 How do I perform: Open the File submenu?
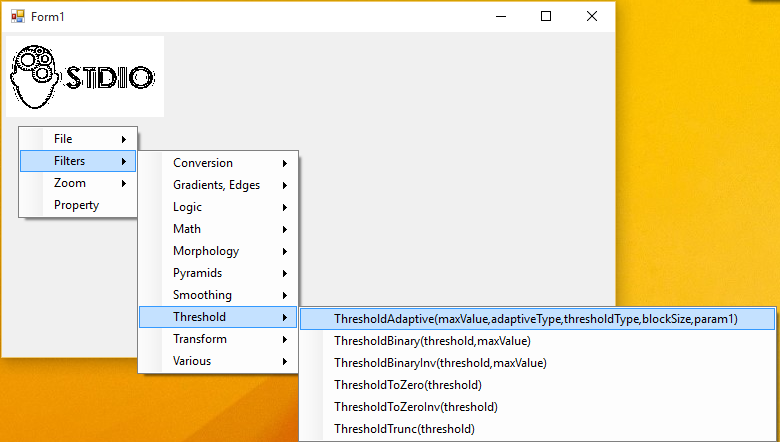[x=78, y=139]
